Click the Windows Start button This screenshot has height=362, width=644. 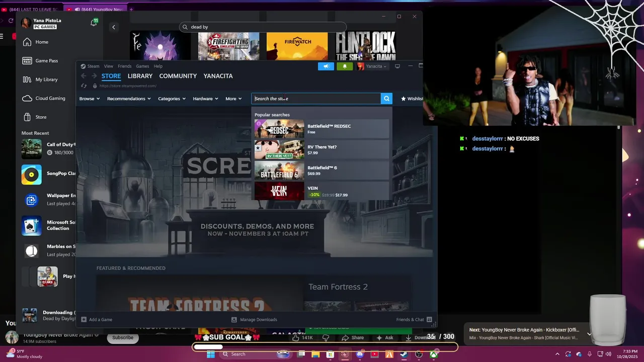coord(211,354)
